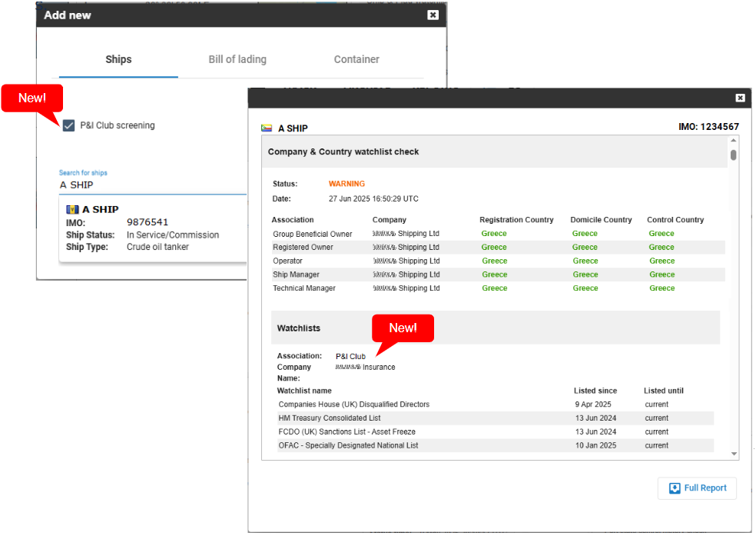Click FCDO (UK) Sanctions List - Asset Freeze row
The image size is (756, 536).
tap(496, 431)
